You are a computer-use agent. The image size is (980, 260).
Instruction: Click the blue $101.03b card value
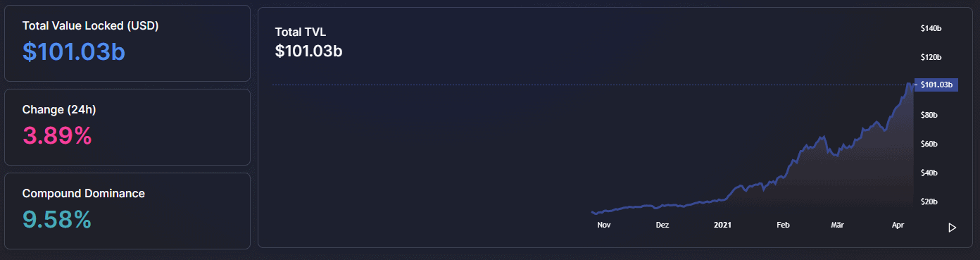tap(74, 52)
